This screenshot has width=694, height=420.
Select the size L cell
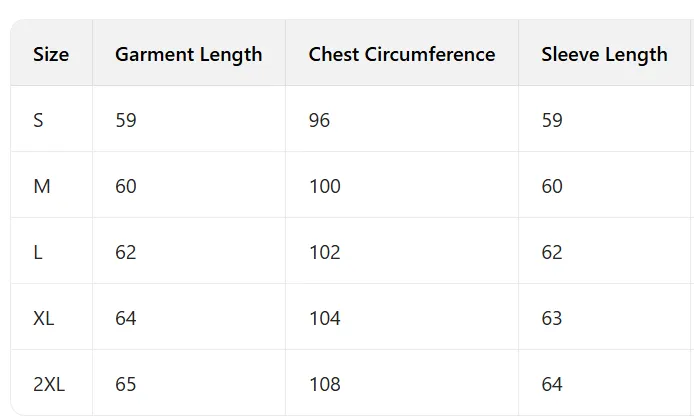pos(38,252)
